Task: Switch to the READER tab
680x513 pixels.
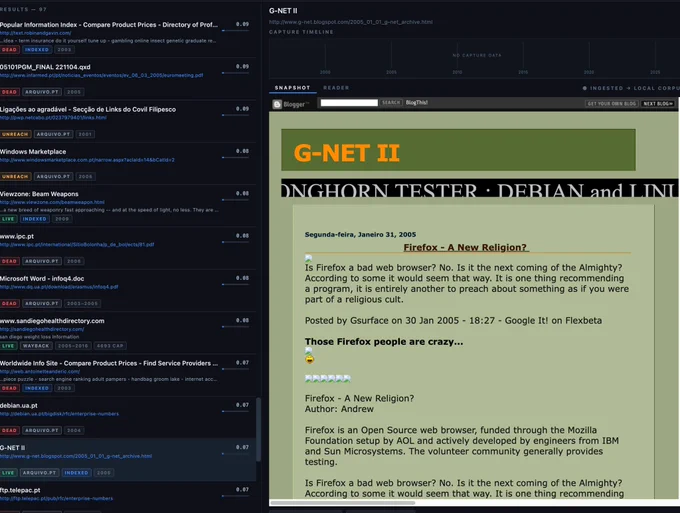Action: pos(336,88)
